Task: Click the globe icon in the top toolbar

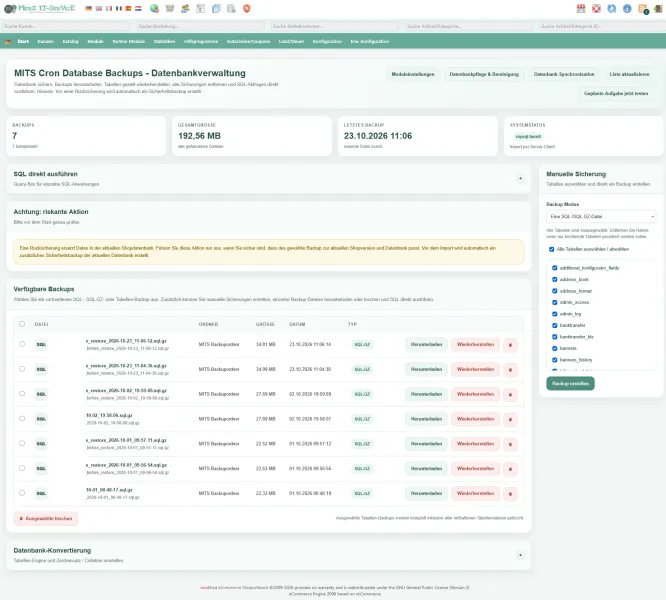Action: pyautogui.click(x=155, y=8)
